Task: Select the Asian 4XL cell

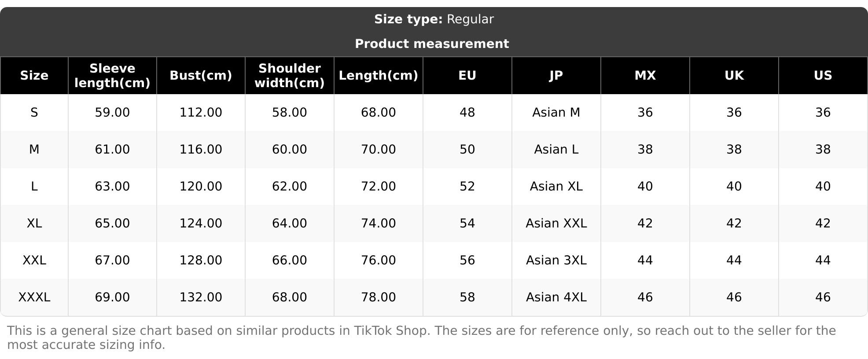Action: pos(556,297)
